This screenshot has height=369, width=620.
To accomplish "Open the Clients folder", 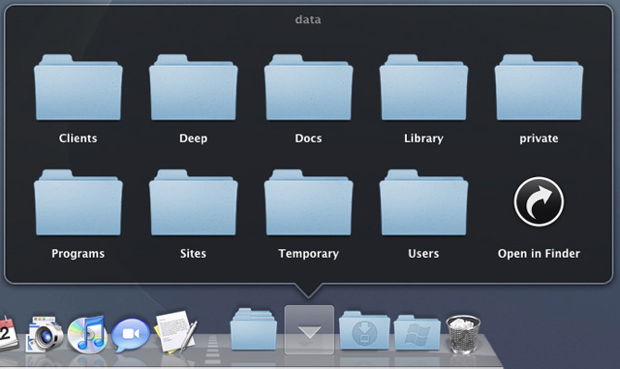I will pyautogui.click(x=78, y=87).
